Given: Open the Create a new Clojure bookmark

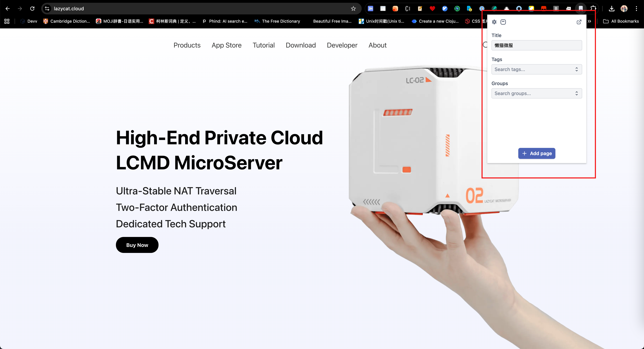Looking at the screenshot, I should (x=435, y=21).
